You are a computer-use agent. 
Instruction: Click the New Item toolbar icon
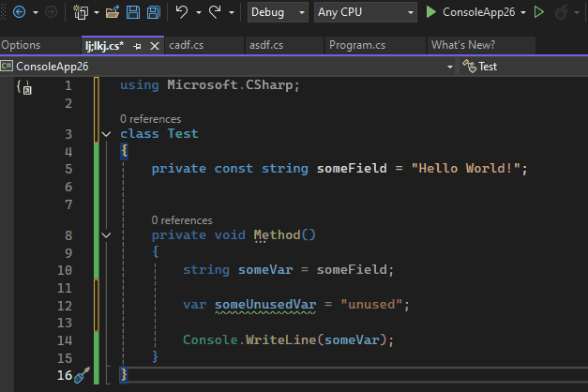pos(81,12)
